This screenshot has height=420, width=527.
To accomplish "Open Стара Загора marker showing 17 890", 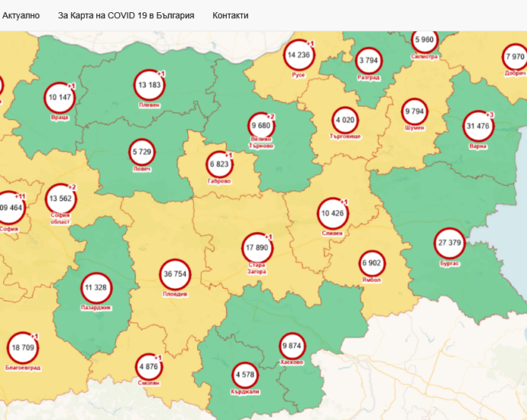I will pos(257,248).
